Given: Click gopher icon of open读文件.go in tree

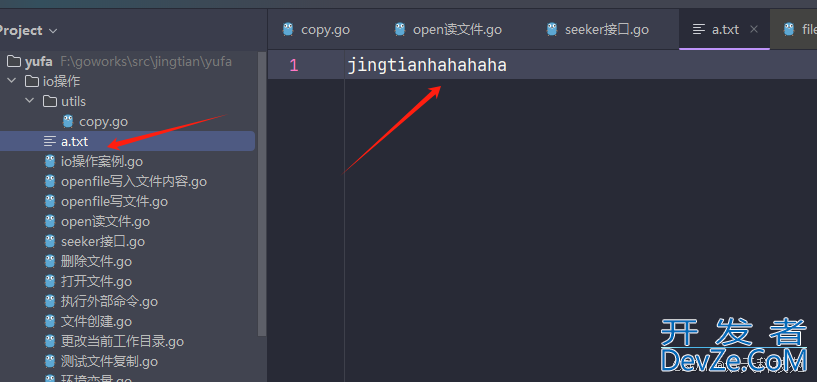Looking at the screenshot, I should [50, 221].
